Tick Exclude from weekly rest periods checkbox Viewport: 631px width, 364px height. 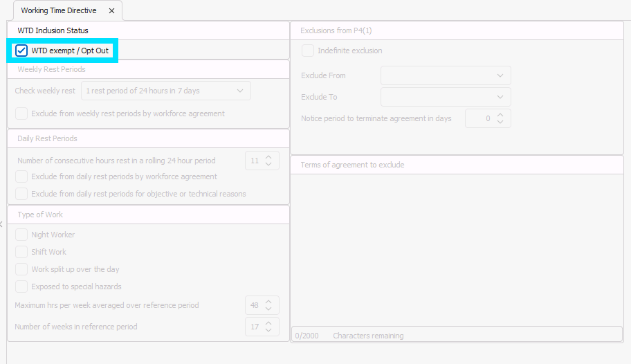click(x=22, y=113)
